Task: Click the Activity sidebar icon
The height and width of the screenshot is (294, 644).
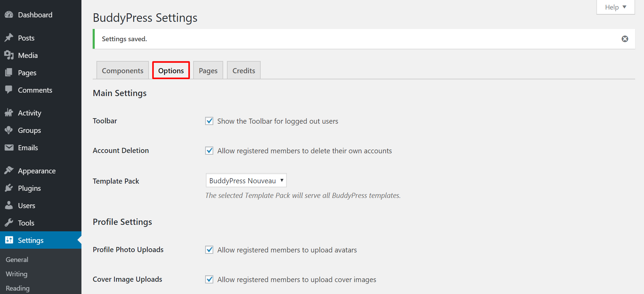Action: (x=9, y=113)
